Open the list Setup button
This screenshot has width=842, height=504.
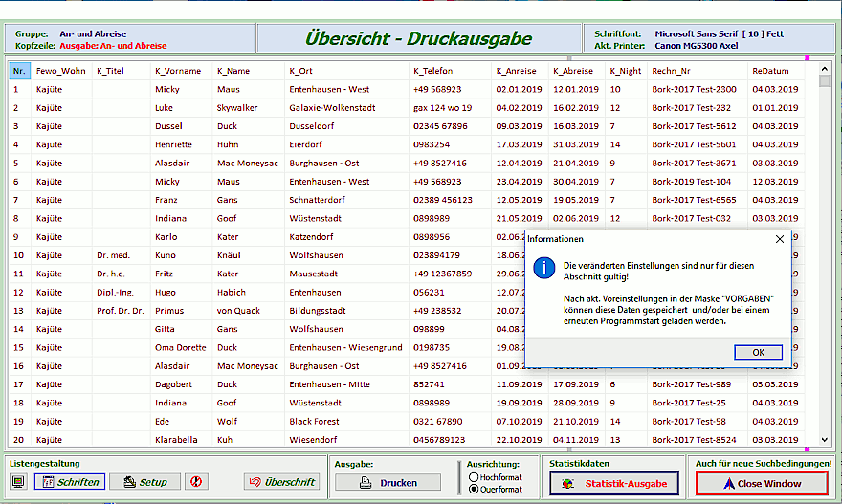point(144,482)
